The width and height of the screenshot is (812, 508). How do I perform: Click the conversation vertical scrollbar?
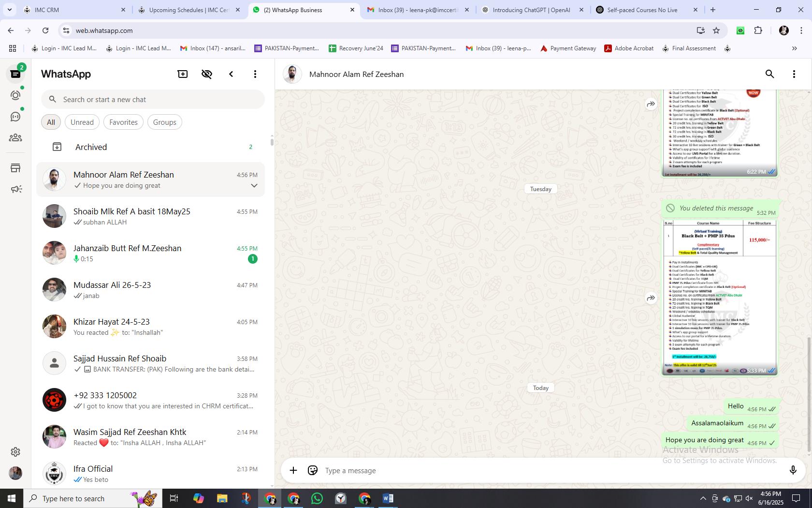[x=809, y=394]
